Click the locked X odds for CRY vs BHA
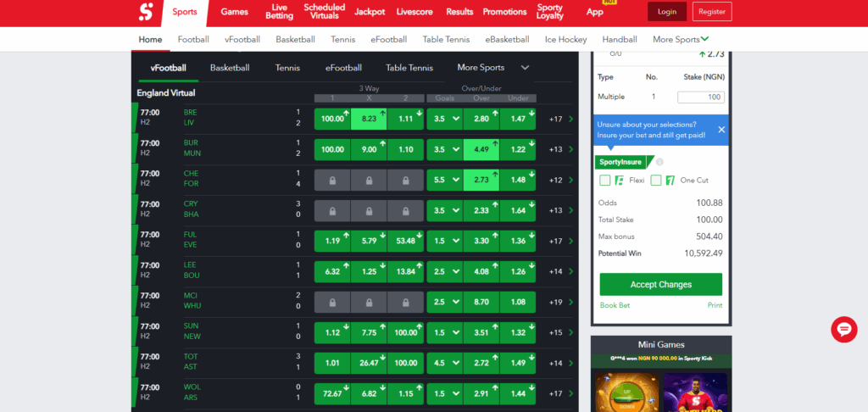This screenshot has height=412, width=868. coord(369,211)
